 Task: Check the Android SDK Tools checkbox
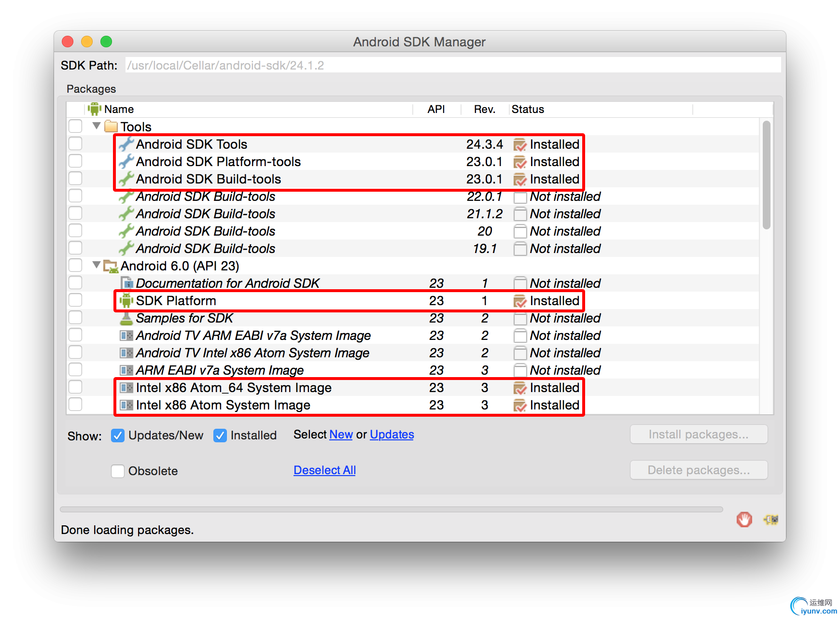[75, 143]
